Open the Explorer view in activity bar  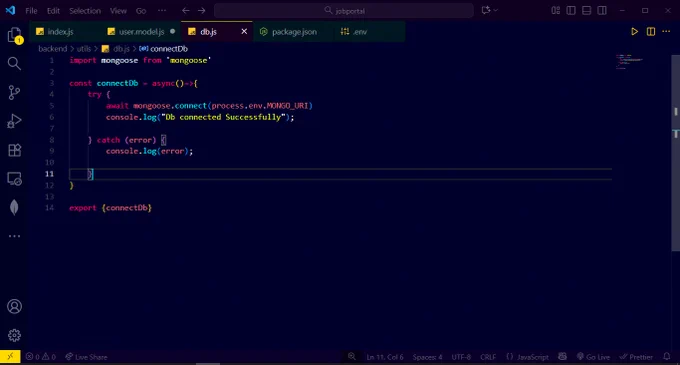tap(14, 35)
